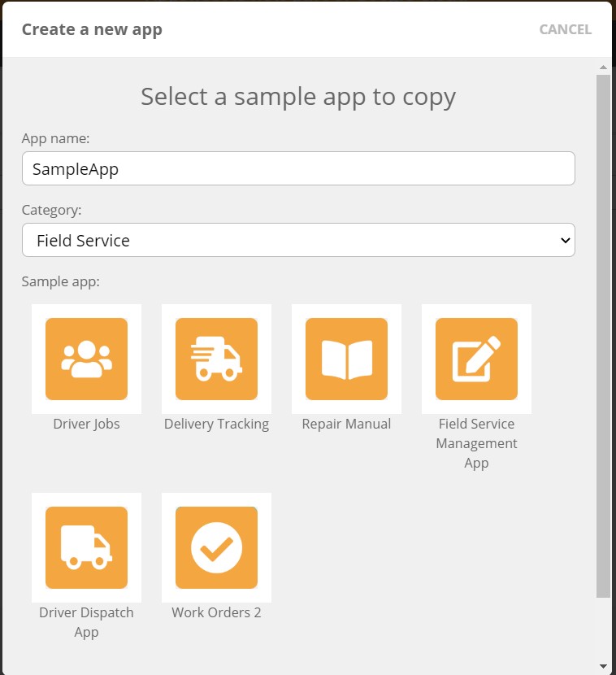Click the scrollbar down arrow

603,666
